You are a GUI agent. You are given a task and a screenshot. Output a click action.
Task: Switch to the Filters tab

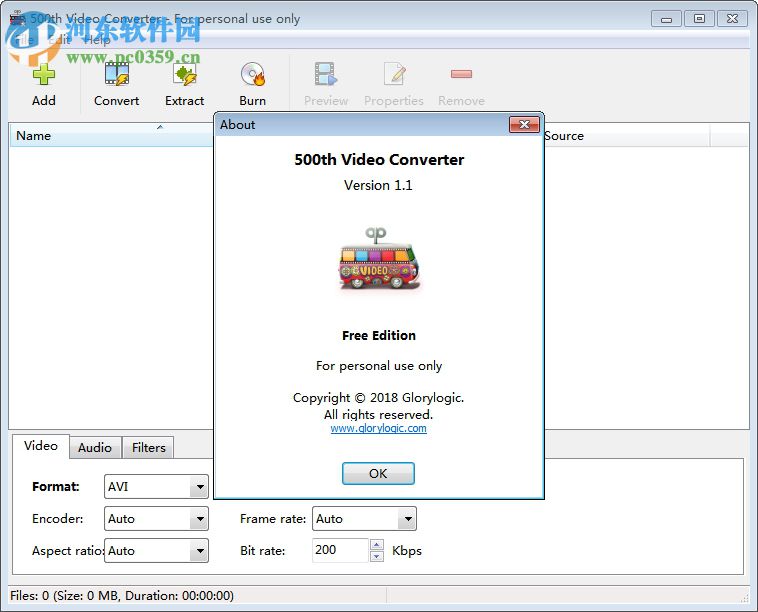pyautogui.click(x=148, y=448)
